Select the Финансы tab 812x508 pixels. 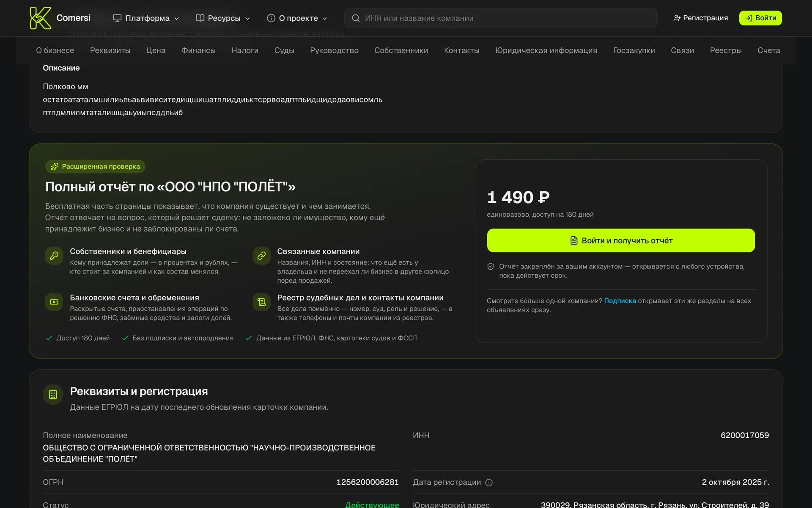[x=198, y=50]
